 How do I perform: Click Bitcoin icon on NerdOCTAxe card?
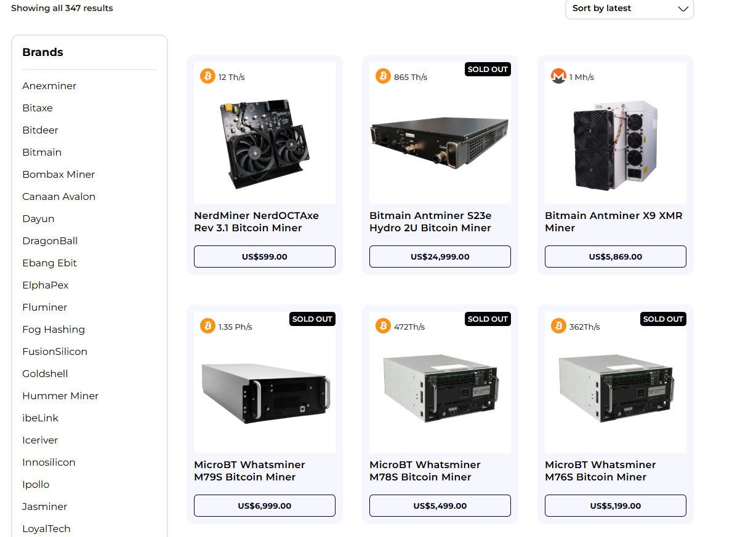[207, 76]
